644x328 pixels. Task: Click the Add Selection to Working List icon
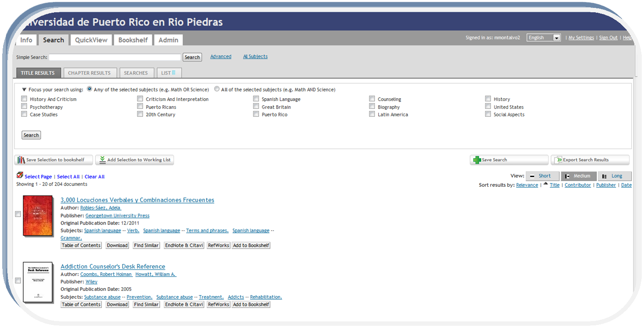[102, 160]
